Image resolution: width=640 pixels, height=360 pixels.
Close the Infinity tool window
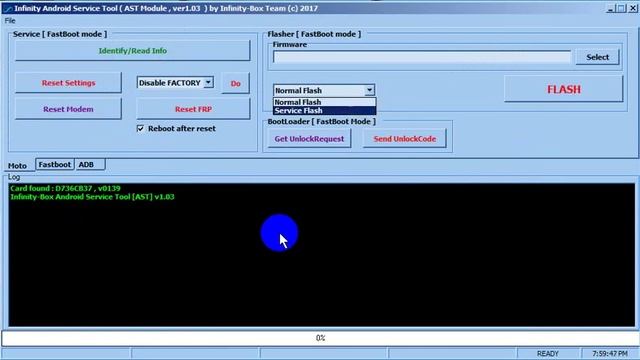click(x=633, y=8)
